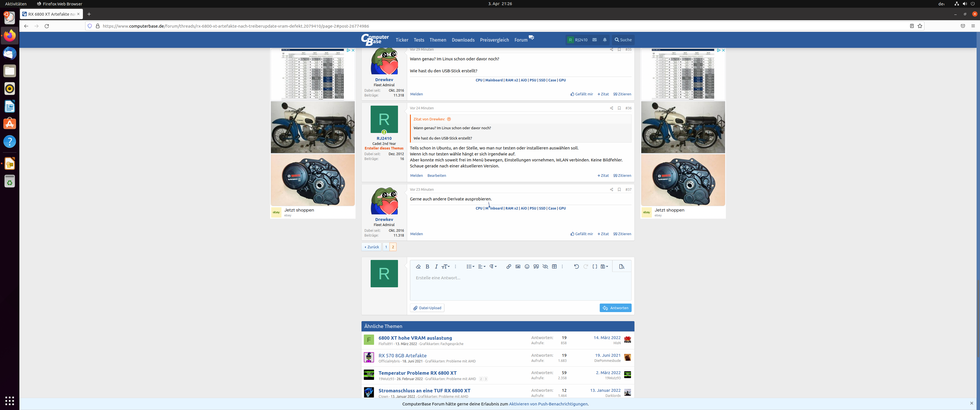Open thread '6800 XT hohe VRAM auslastung'
The height and width of the screenshot is (410, 980).
(x=415, y=338)
